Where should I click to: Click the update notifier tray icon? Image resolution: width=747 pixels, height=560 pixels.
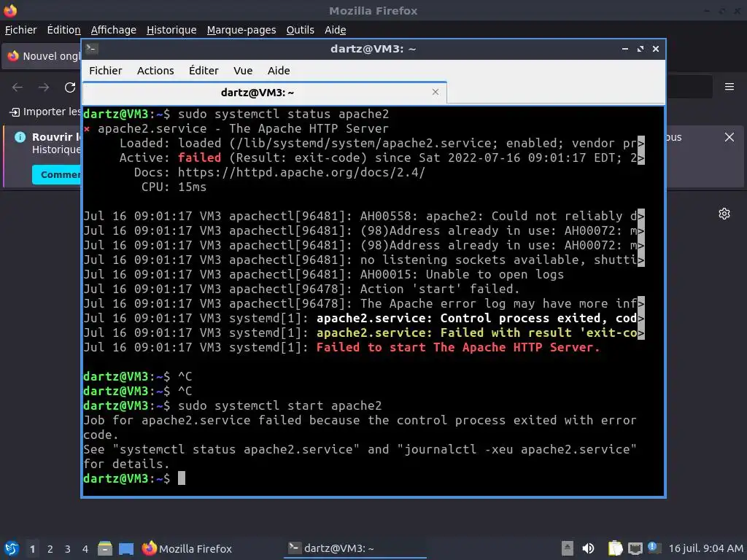(654, 548)
